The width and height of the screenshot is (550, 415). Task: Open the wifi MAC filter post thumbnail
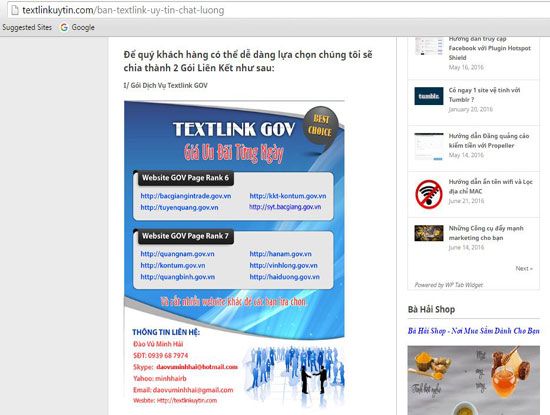[429, 193]
